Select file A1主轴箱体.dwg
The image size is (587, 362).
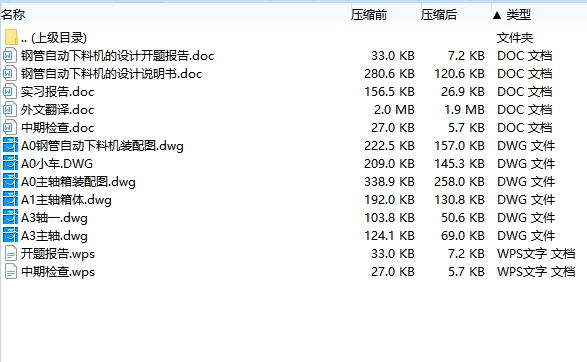click(66, 200)
